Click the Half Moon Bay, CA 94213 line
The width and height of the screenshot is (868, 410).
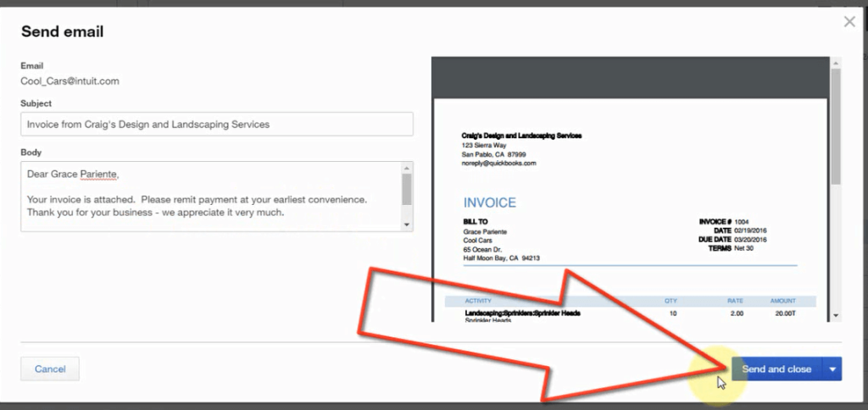coord(502,258)
